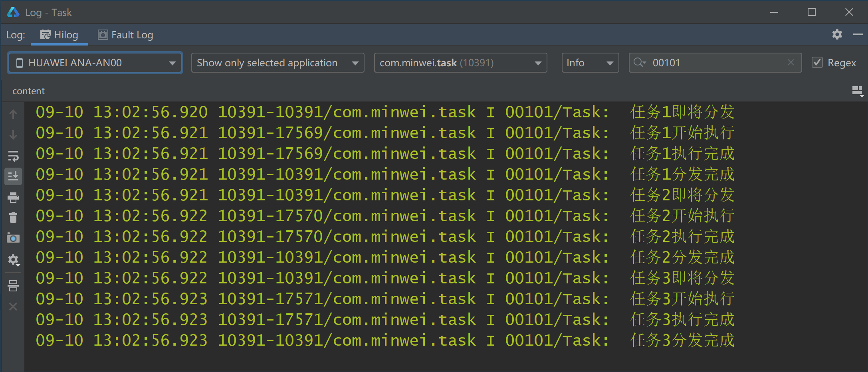Image resolution: width=868 pixels, height=372 pixels.
Task: Change the Info log level dropdown
Action: tap(590, 63)
